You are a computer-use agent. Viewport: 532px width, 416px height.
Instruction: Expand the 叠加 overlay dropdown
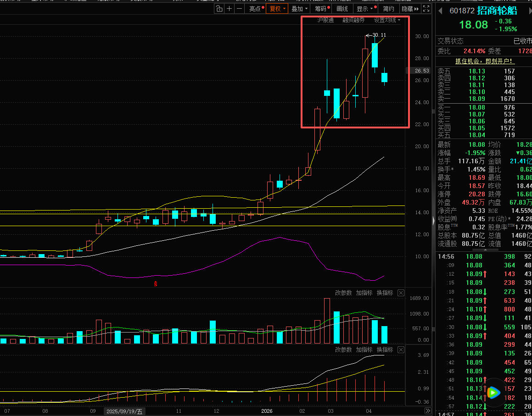[x=299, y=9]
